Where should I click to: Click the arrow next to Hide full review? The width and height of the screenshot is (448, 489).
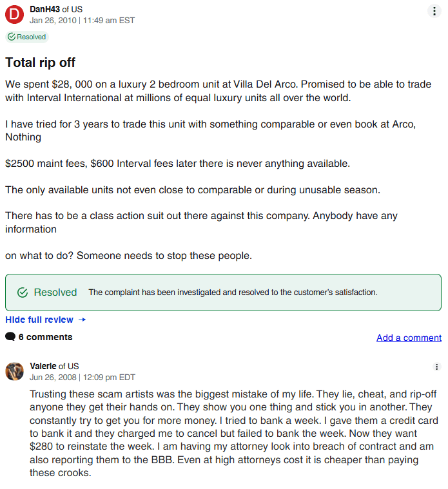pyautogui.click(x=82, y=320)
